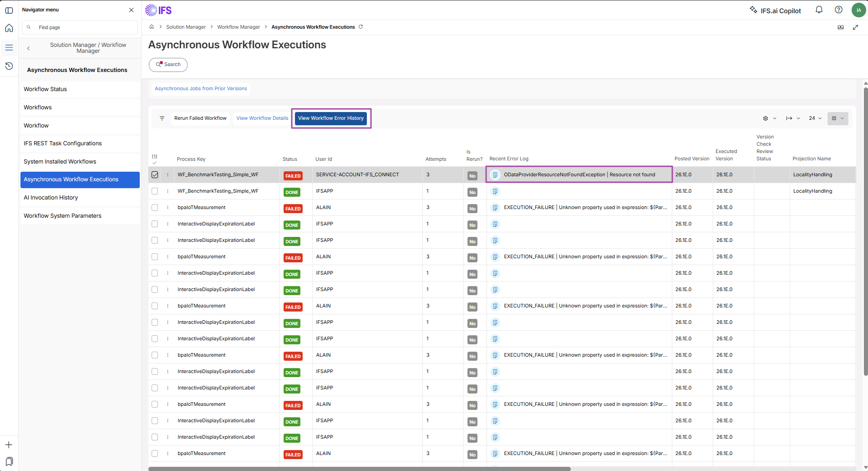Go back in navigator with left chevron
Screen dimensions: 868x471
point(28,48)
